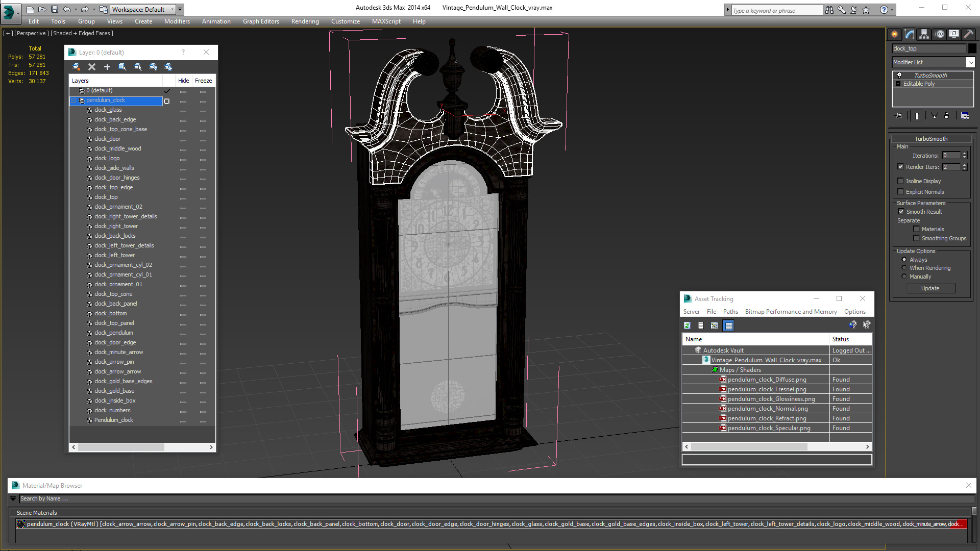
Task: Collapse the pendulum_clock layer tree
Action: pyautogui.click(x=73, y=101)
